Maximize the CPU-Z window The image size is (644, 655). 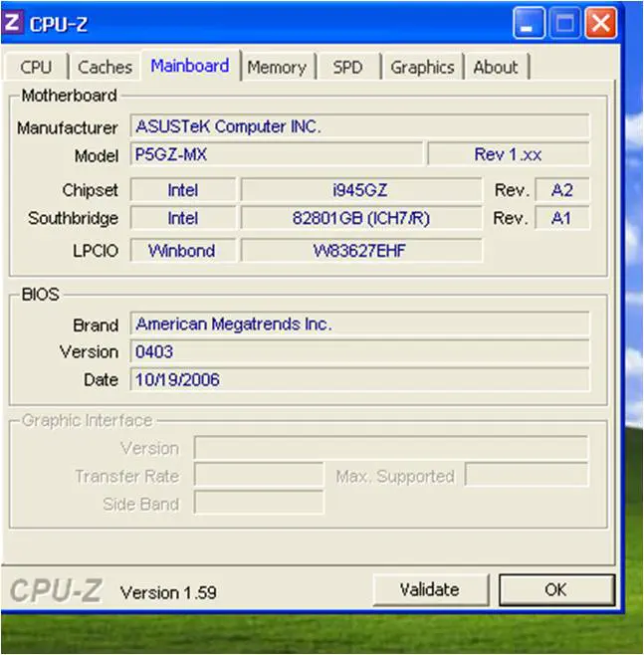pyautogui.click(x=564, y=23)
